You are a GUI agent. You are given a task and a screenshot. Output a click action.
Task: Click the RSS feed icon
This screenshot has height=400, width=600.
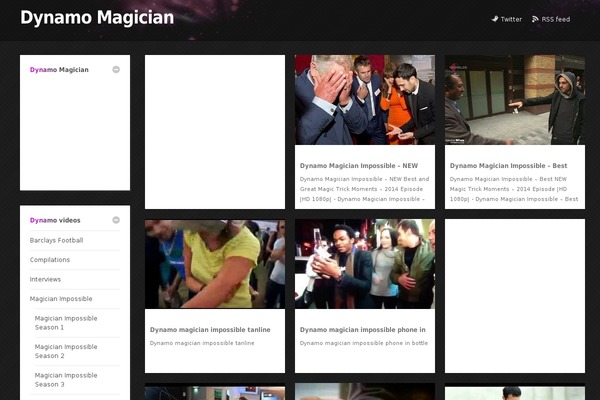[x=535, y=19]
